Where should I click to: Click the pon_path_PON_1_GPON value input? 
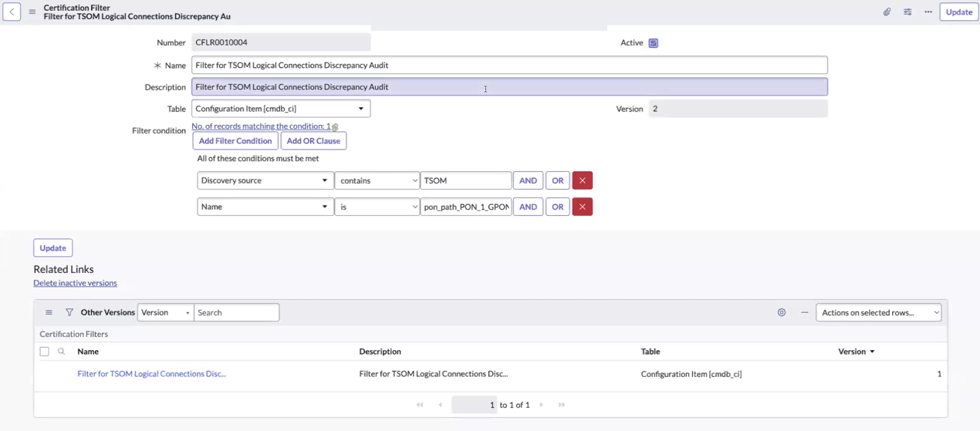click(466, 207)
